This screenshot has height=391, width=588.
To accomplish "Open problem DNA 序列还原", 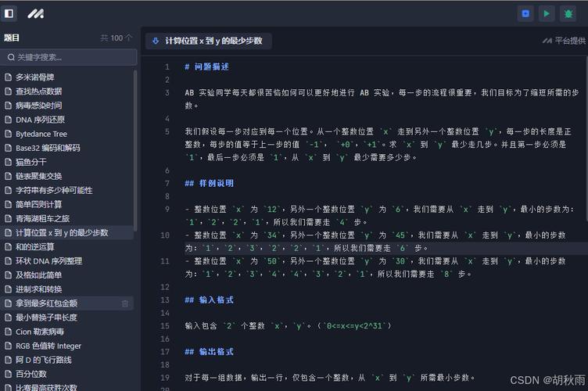I will 40,120.
